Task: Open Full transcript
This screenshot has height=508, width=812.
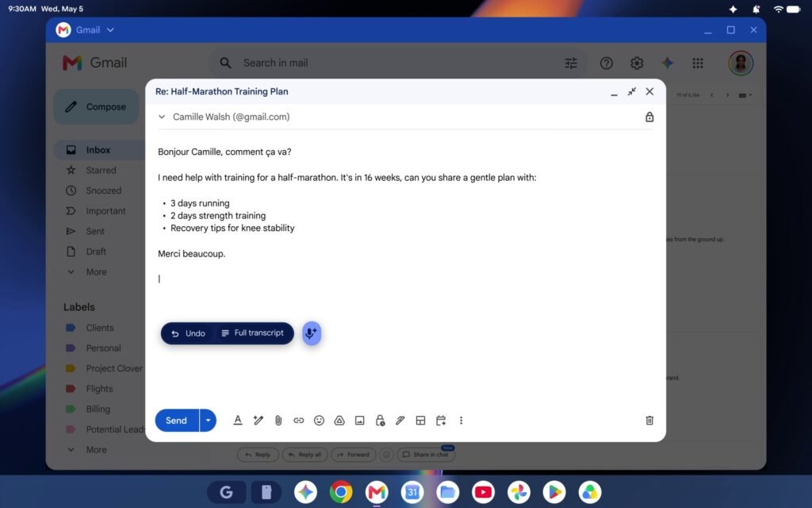Action: [253, 333]
